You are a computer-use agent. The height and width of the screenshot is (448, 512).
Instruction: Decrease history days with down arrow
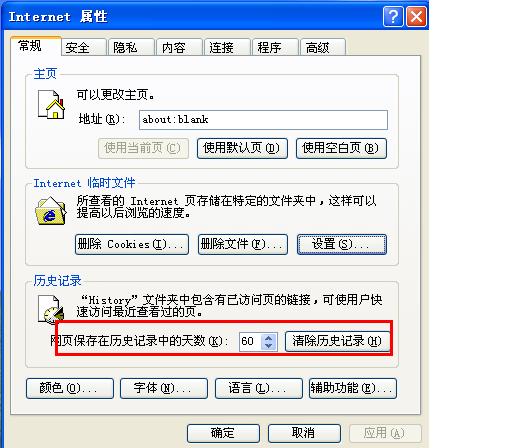tap(269, 345)
